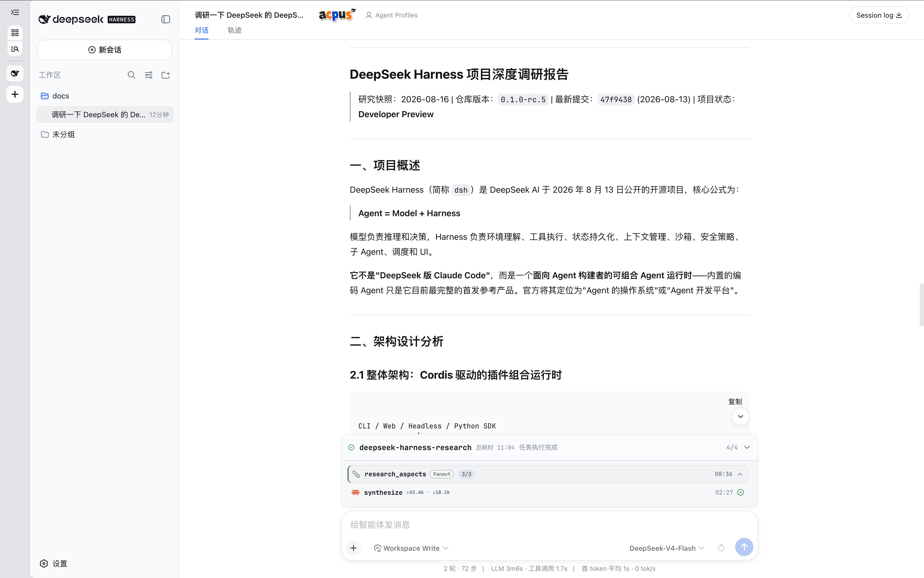Download the Session log
This screenshot has width=924, height=578.
coord(879,15)
